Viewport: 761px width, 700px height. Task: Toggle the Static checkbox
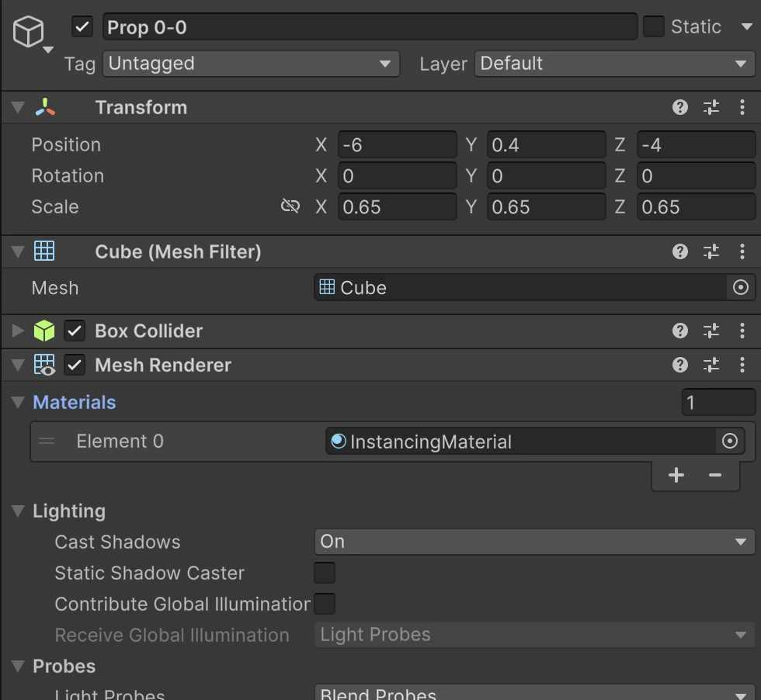tap(653, 26)
